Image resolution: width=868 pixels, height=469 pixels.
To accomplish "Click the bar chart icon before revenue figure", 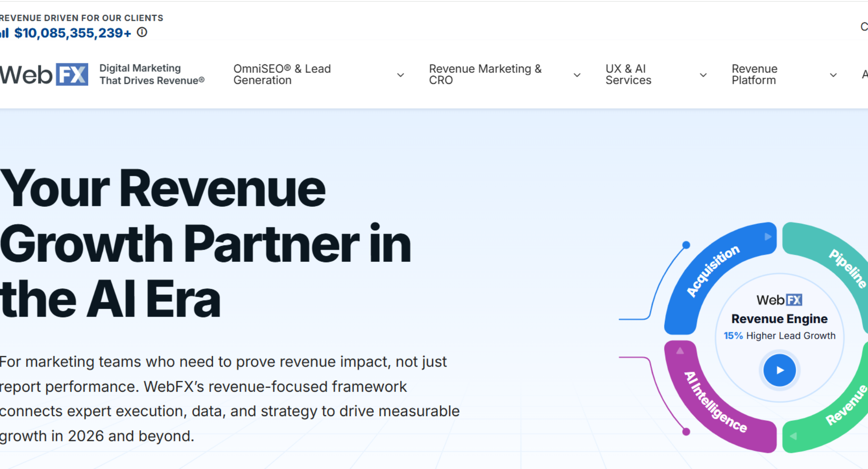I will pyautogui.click(x=4, y=33).
